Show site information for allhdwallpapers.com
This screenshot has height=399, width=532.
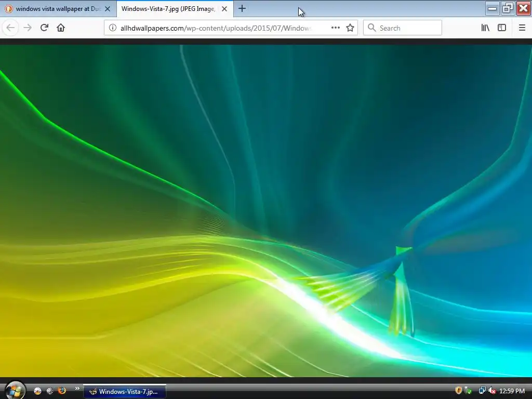pos(113,28)
